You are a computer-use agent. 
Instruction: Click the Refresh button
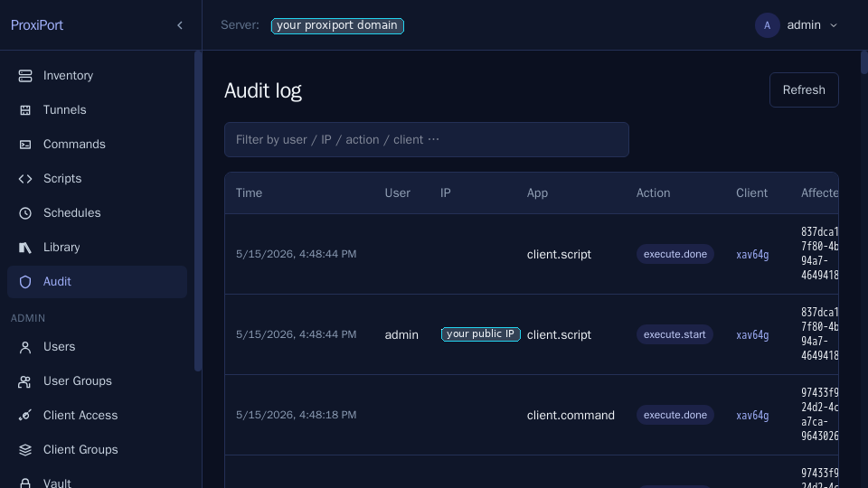[804, 89]
